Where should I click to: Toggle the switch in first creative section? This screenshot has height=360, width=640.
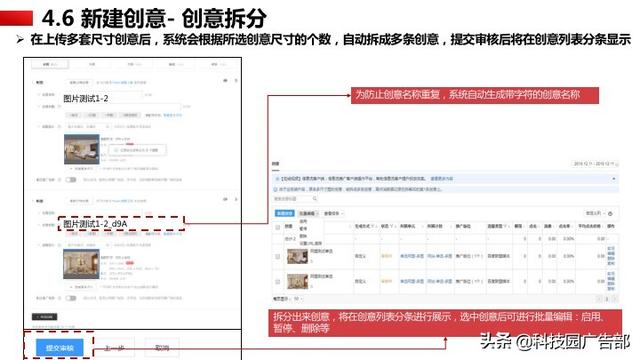click(x=71, y=180)
